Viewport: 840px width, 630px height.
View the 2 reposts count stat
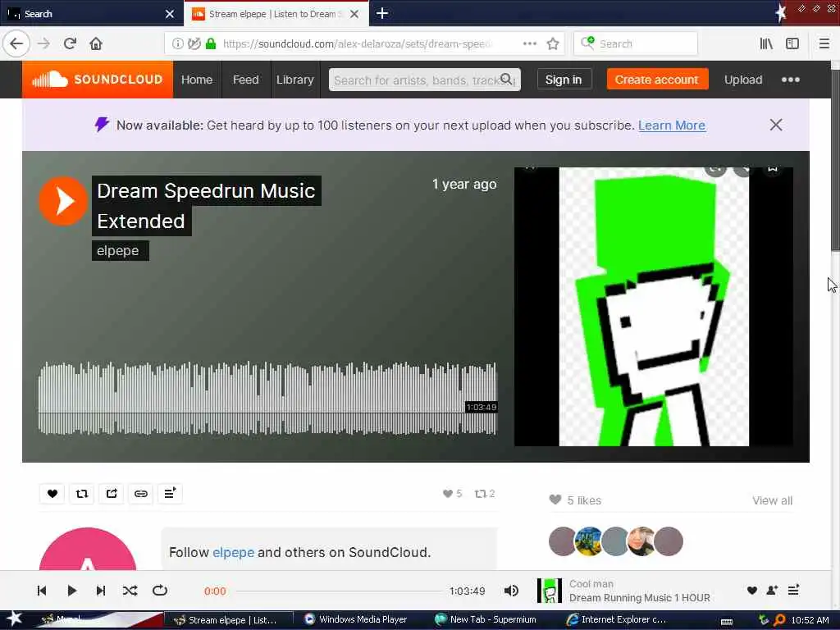[x=485, y=493]
